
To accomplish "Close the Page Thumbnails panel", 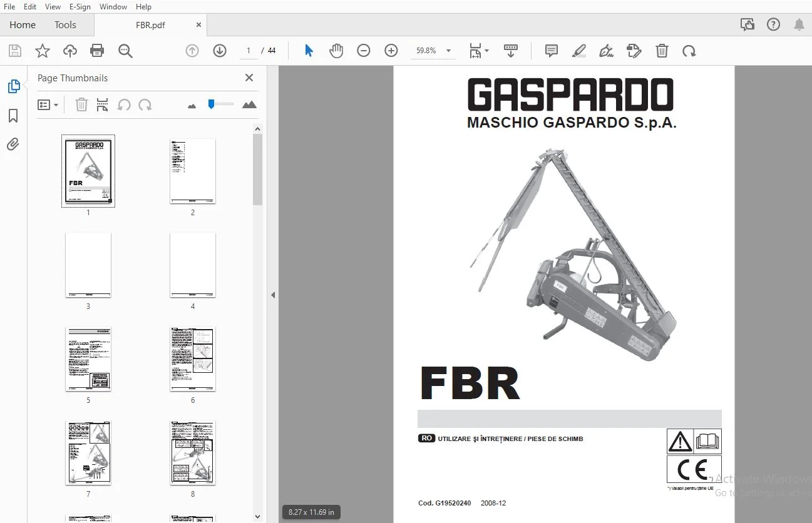I will (249, 78).
